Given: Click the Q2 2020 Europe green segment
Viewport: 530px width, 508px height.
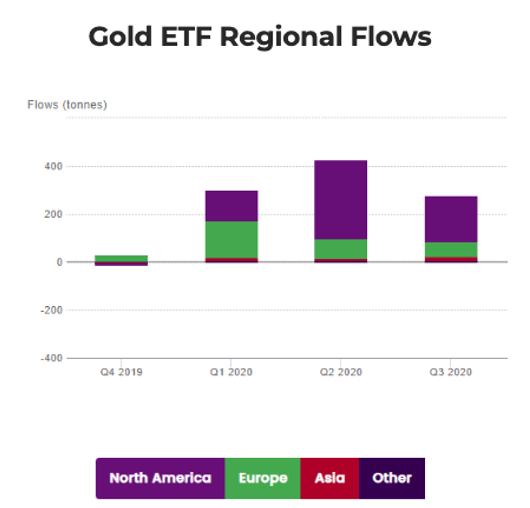Looking at the screenshot, I should pyautogui.click(x=341, y=249).
